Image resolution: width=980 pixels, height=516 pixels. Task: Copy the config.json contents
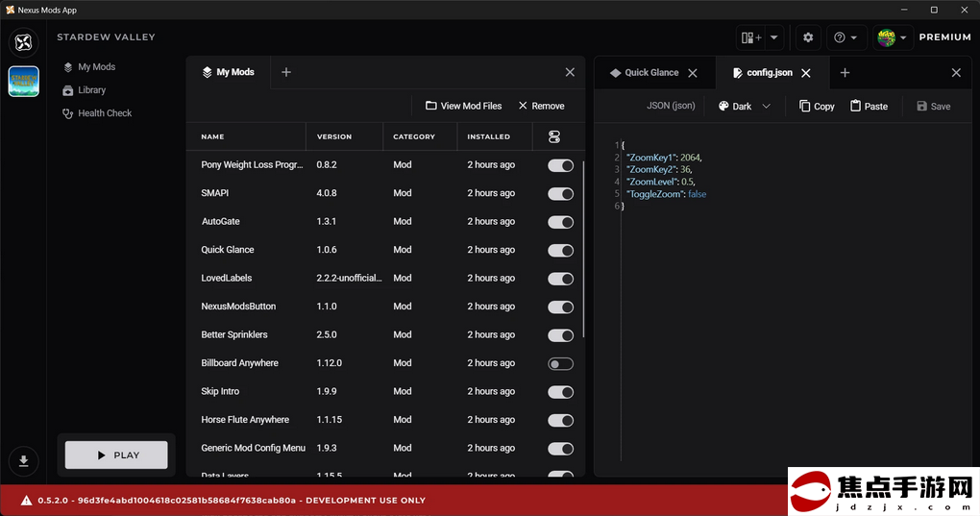click(x=817, y=107)
